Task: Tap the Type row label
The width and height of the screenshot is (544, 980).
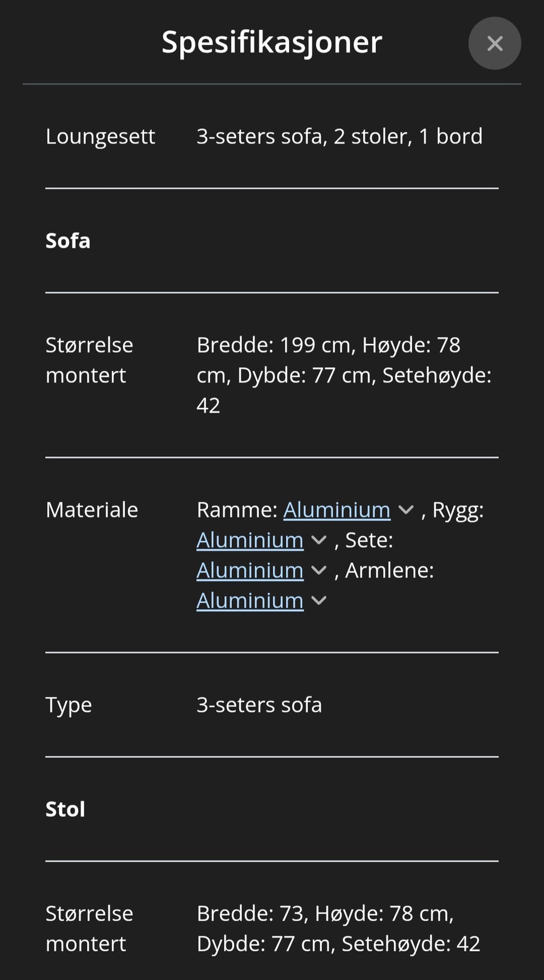Action: 69,706
